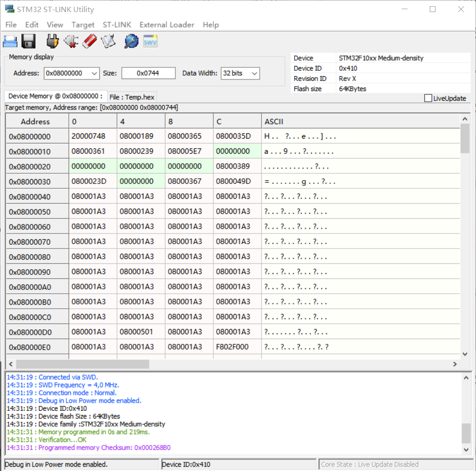Image resolution: width=476 pixels, height=471 pixels.
Task: Maximize the ST-LINK Utility window
Action: pos(433,9)
